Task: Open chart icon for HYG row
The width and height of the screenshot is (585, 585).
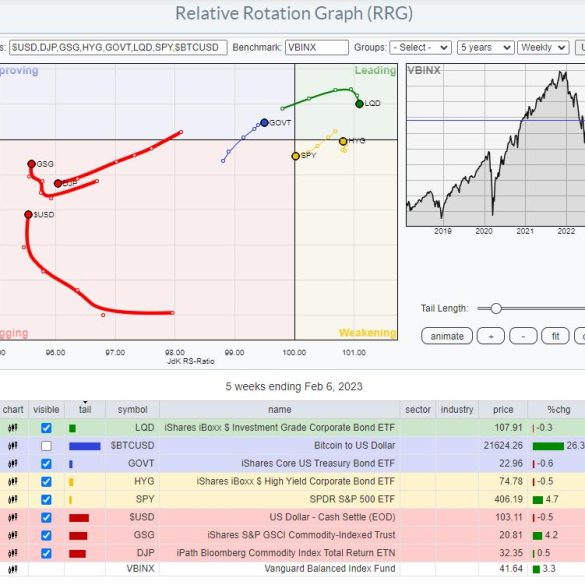Action: (x=13, y=481)
